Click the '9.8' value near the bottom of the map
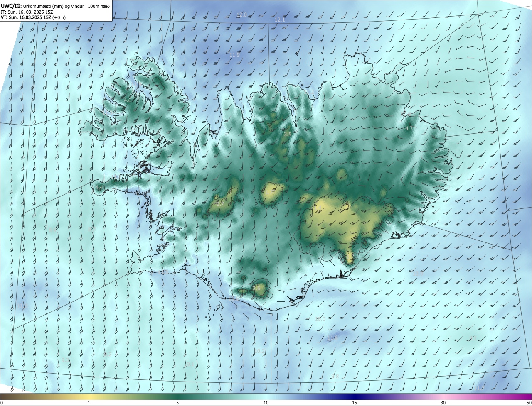 click(x=335, y=377)
